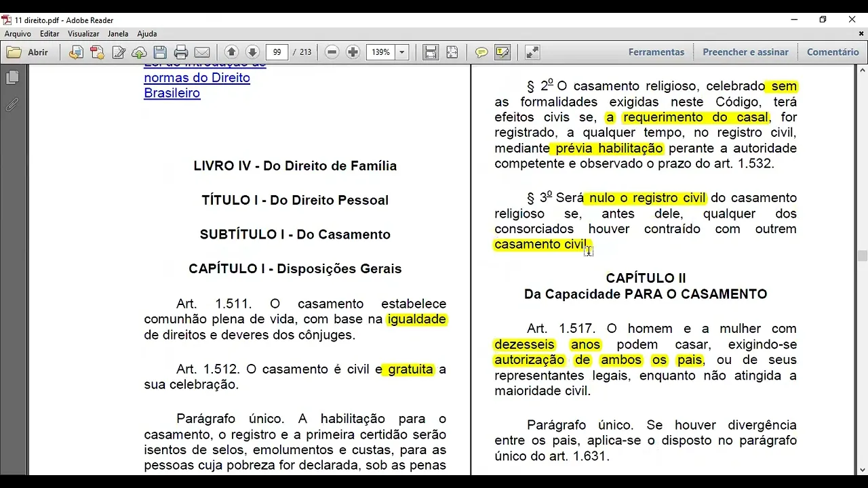Click the page number field showing 99
This screenshot has width=868, height=488.
click(277, 52)
